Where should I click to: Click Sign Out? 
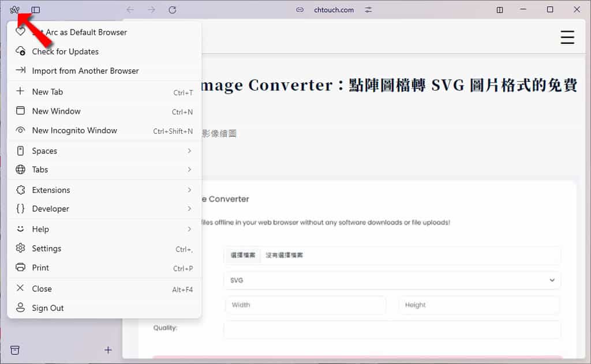pos(104,308)
